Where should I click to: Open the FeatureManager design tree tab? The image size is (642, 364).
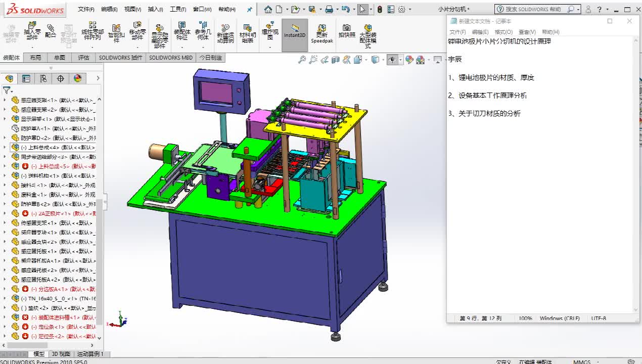[x=9, y=78]
